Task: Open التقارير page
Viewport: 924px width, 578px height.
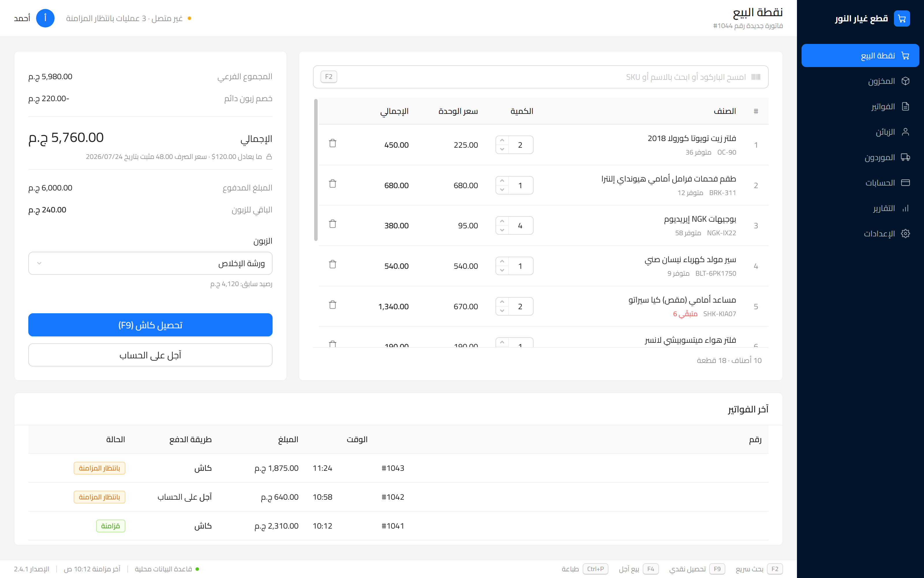Action: (860, 208)
